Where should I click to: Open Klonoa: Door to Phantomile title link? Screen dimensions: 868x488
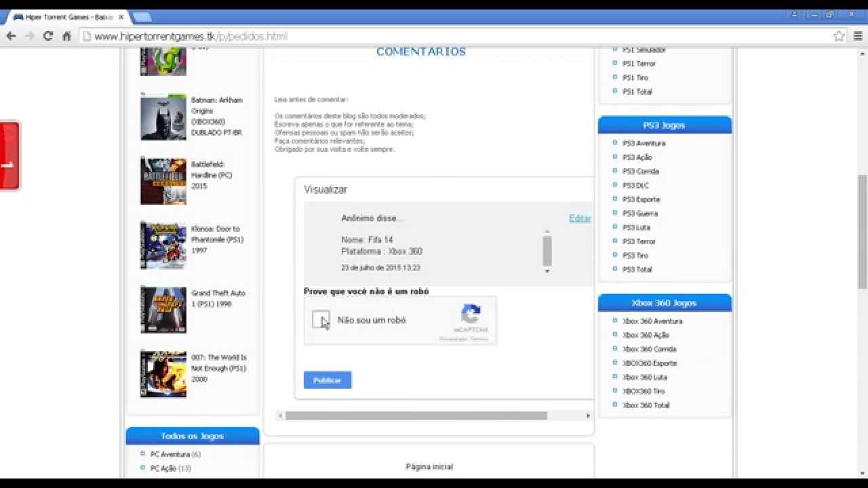tap(217, 239)
